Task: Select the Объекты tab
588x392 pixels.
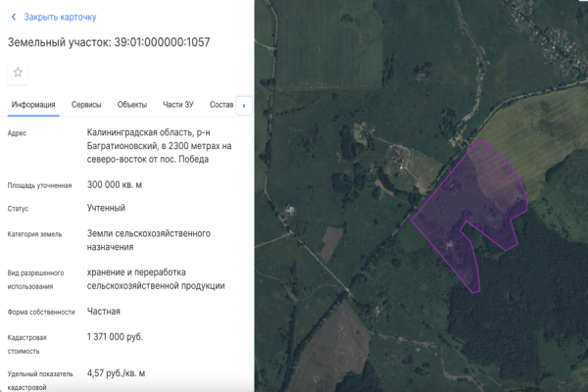Action: pos(132,105)
